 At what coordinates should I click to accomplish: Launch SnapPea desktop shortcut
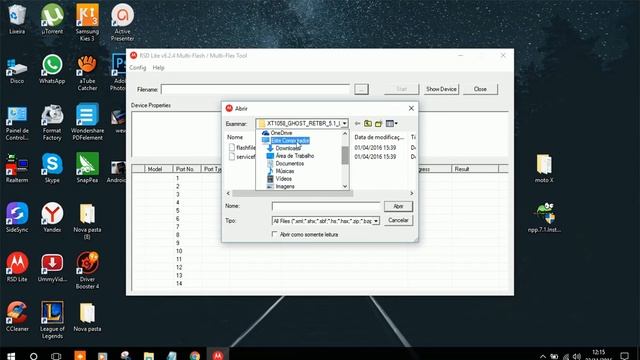[87, 168]
